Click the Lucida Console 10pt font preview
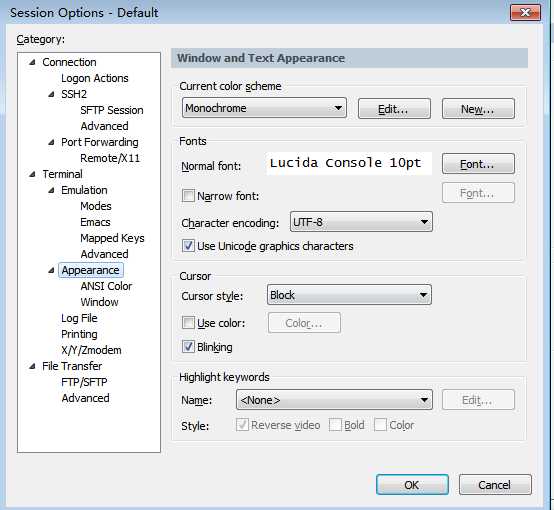Screen dimensions: 554x510 click(349, 163)
